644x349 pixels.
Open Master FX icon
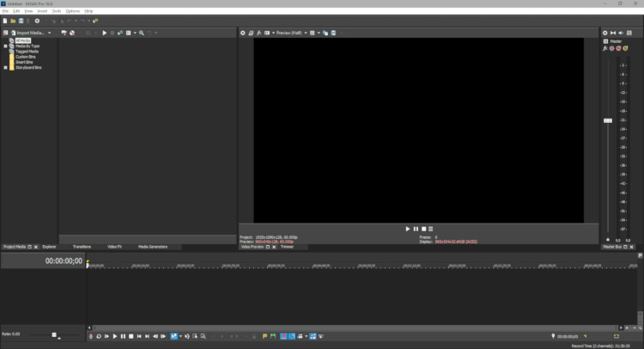(605, 48)
